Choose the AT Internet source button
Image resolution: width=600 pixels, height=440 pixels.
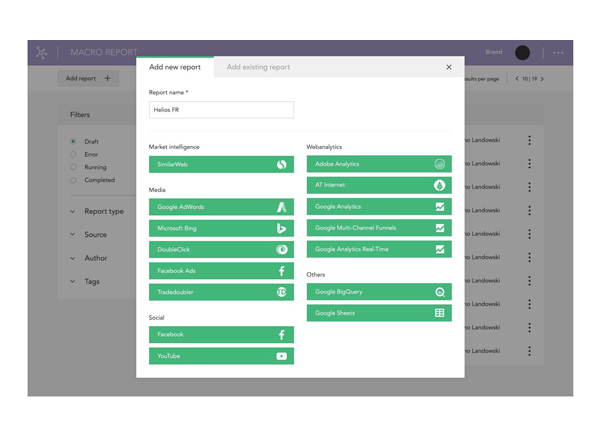(379, 185)
